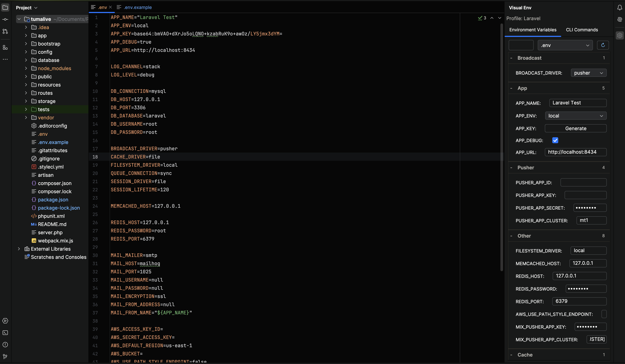625x364 pixels.
Task: Click line 18 CACHE_DRIVER=file in editor
Action: pyautogui.click(x=135, y=157)
